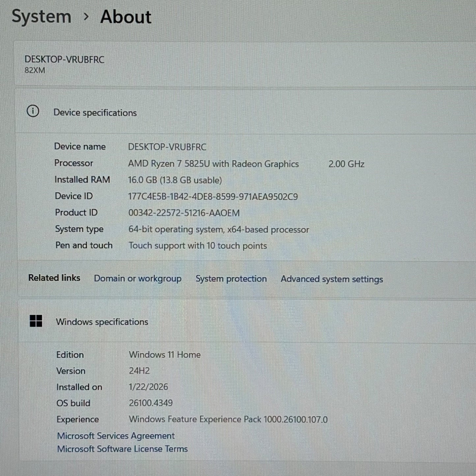The image size is (476, 476).
Task: Open the System protection link
Action: [x=231, y=279]
